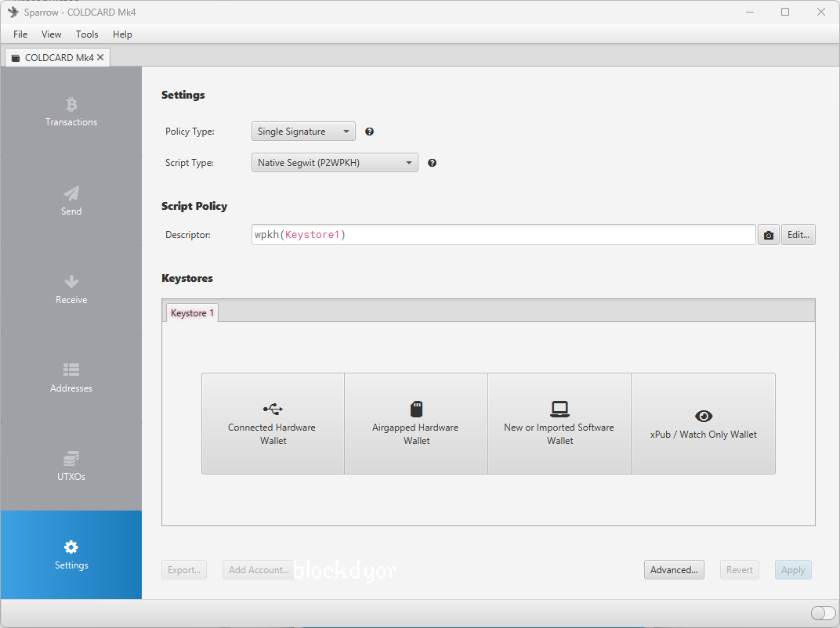Expand the Script Type dropdown
Screen dimensions: 840x628
coord(335,163)
